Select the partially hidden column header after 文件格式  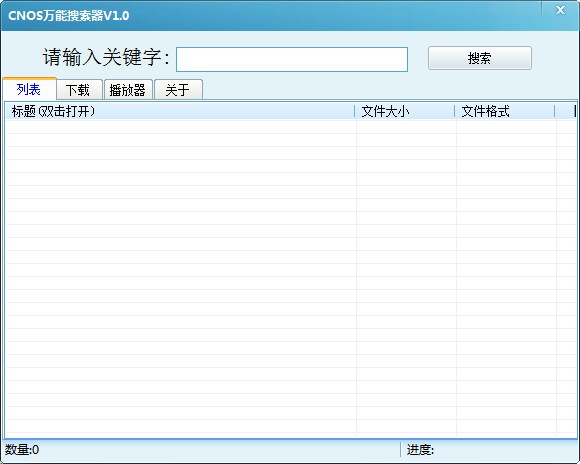[x=566, y=111]
